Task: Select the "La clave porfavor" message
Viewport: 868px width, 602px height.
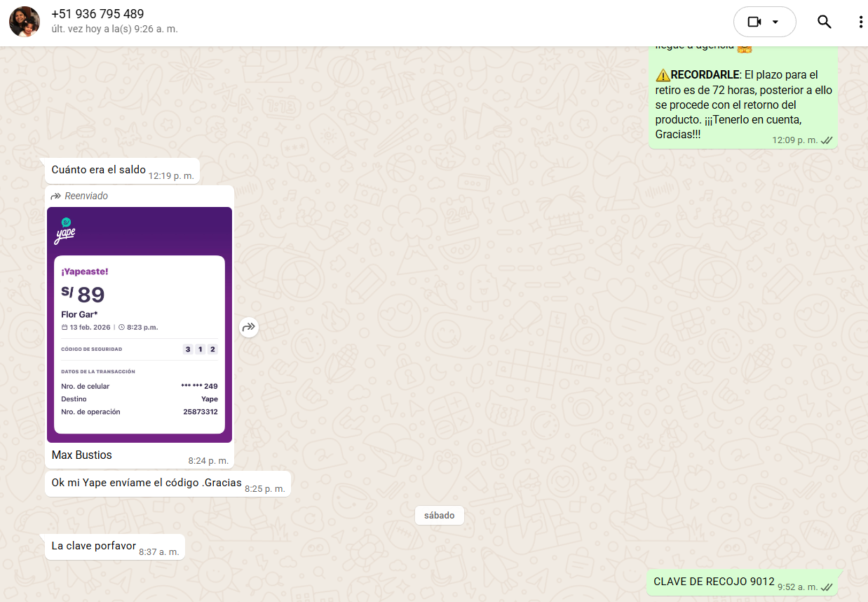Action: coord(94,546)
